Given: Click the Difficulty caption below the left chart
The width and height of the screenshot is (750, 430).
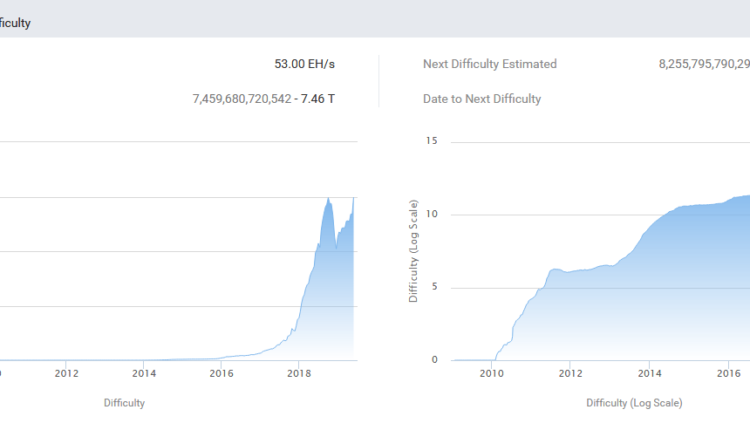Looking at the screenshot, I should [x=124, y=403].
